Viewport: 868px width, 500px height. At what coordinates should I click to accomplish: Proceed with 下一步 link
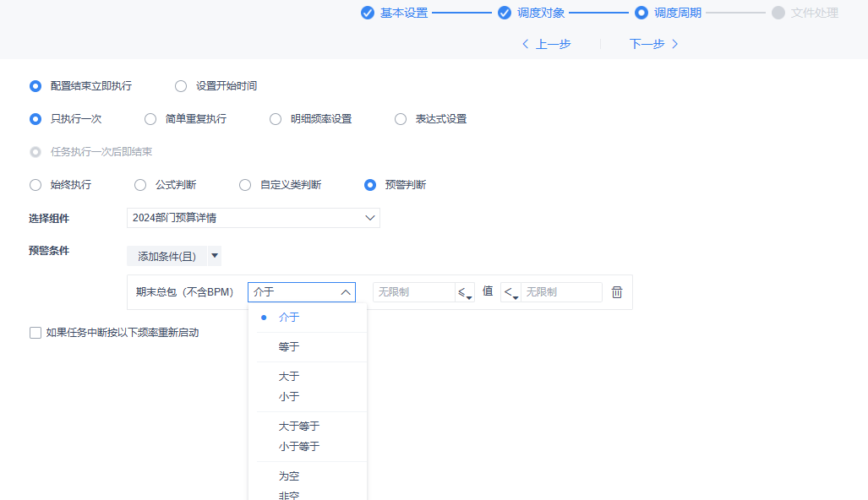pyautogui.click(x=653, y=44)
